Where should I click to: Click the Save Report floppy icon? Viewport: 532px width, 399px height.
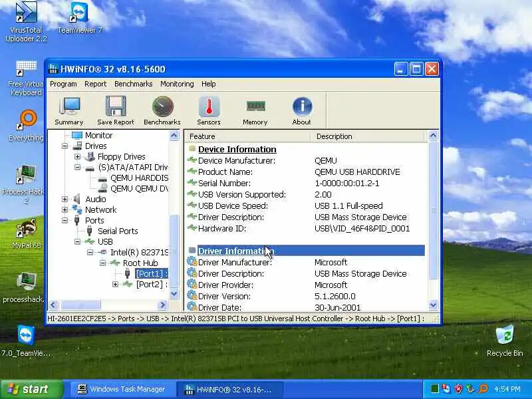click(x=116, y=111)
